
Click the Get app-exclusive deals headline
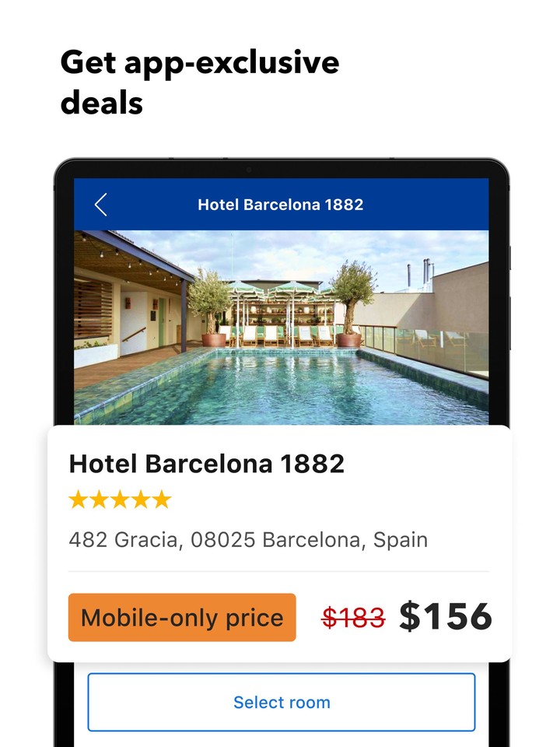pos(199,81)
